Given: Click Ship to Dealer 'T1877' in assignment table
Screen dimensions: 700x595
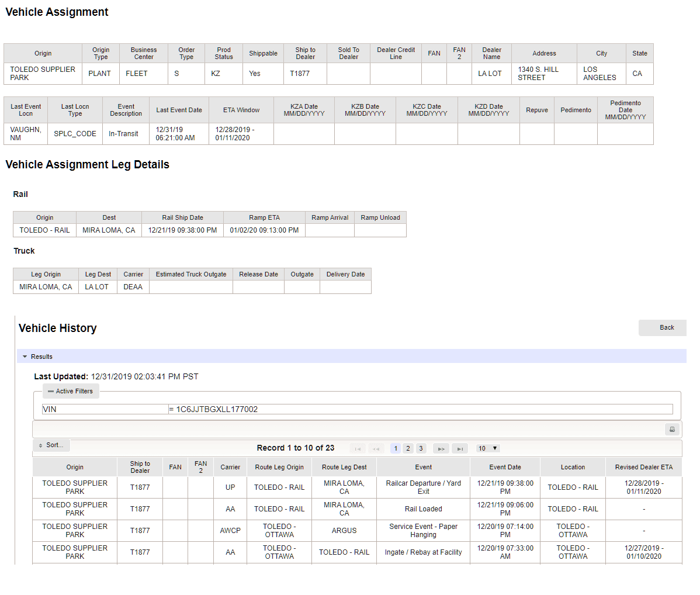Looking at the screenshot, I should click(306, 73).
